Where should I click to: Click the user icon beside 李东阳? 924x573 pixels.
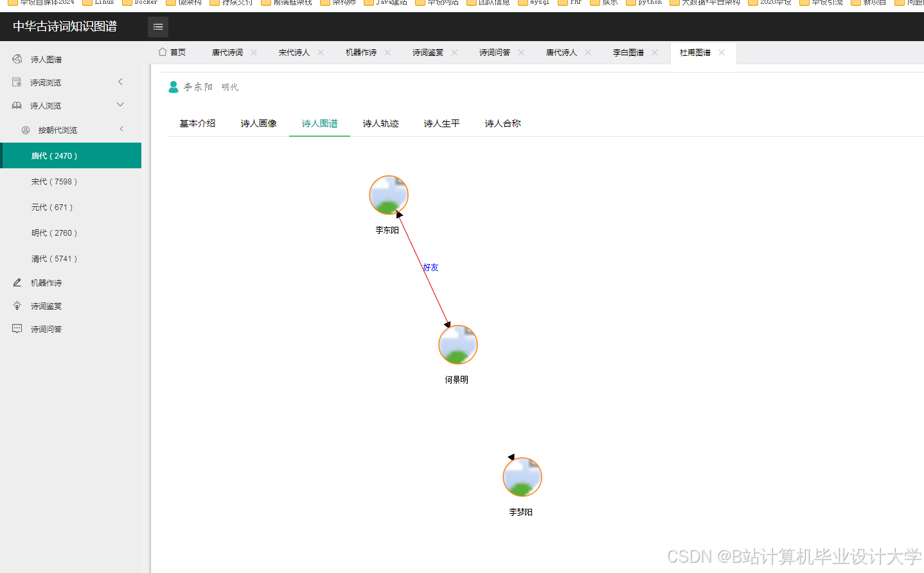(x=173, y=86)
